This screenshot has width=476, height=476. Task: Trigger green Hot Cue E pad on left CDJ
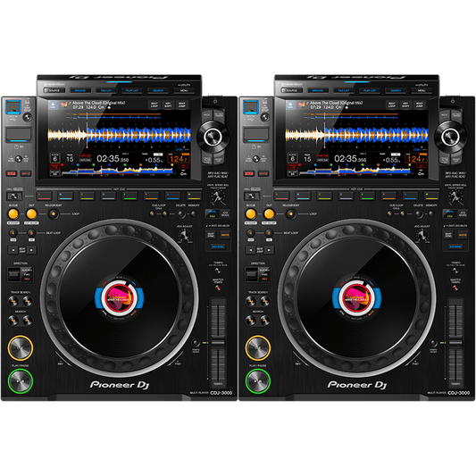coord(129,196)
